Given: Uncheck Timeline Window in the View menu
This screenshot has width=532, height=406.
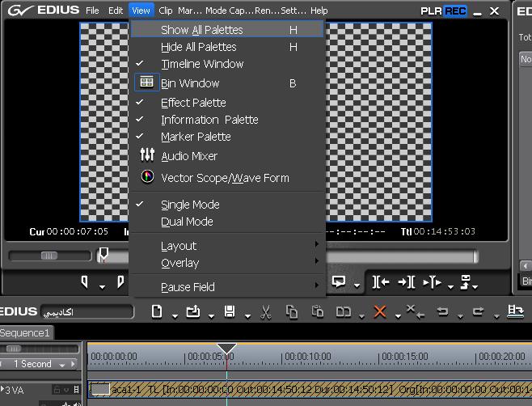Looking at the screenshot, I should coord(202,64).
